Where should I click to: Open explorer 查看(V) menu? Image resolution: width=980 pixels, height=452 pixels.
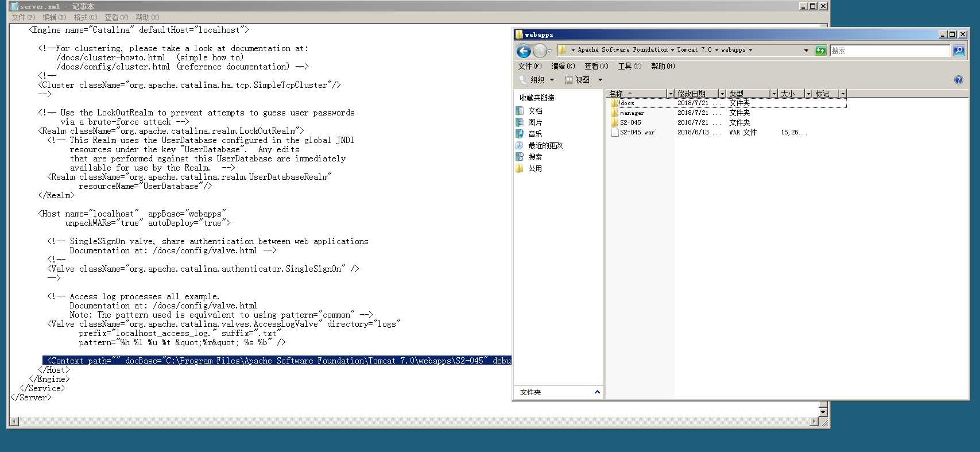pyautogui.click(x=596, y=66)
